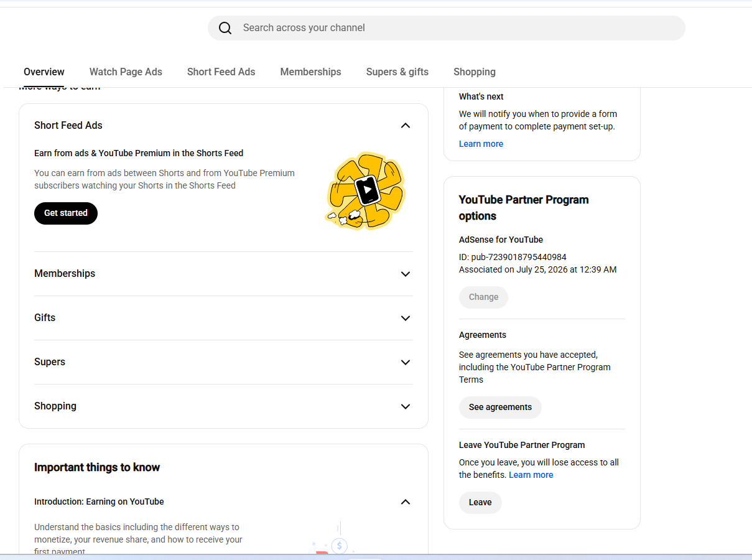This screenshot has height=560, width=752.
Task: Expand the Supers section chevron
Action: click(x=406, y=362)
